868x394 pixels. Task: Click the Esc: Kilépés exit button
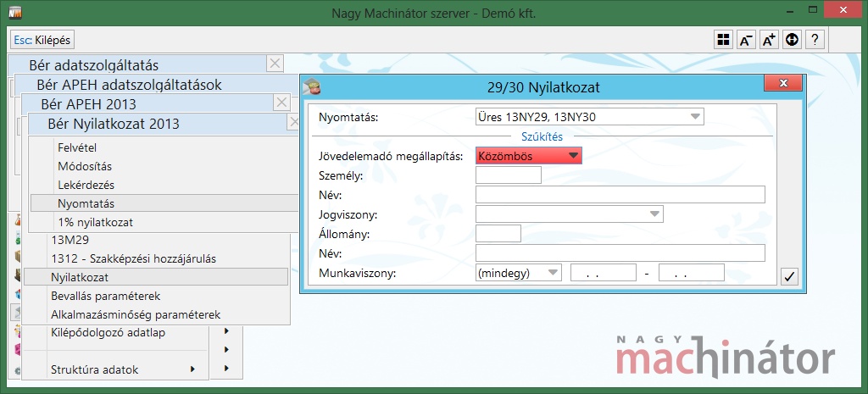[x=42, y=40]
